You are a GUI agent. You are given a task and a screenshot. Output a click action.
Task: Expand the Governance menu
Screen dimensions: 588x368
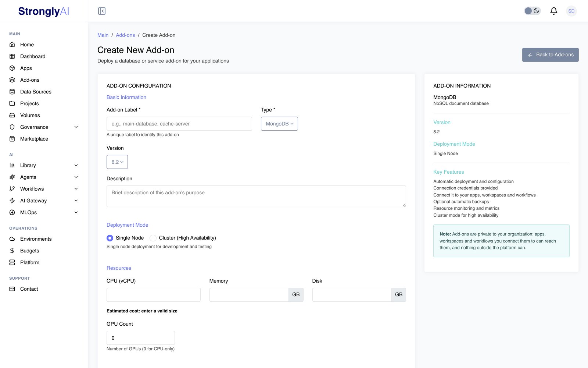[44, 127]
